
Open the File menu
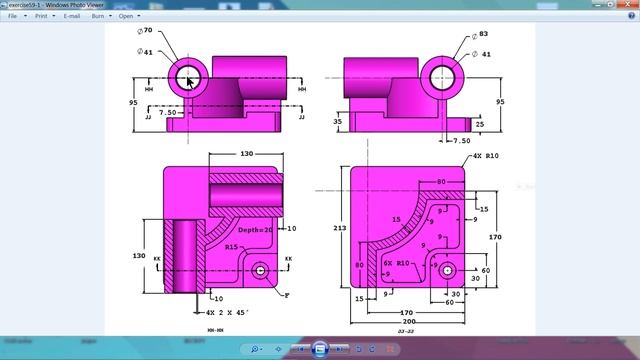pos(17,16)
